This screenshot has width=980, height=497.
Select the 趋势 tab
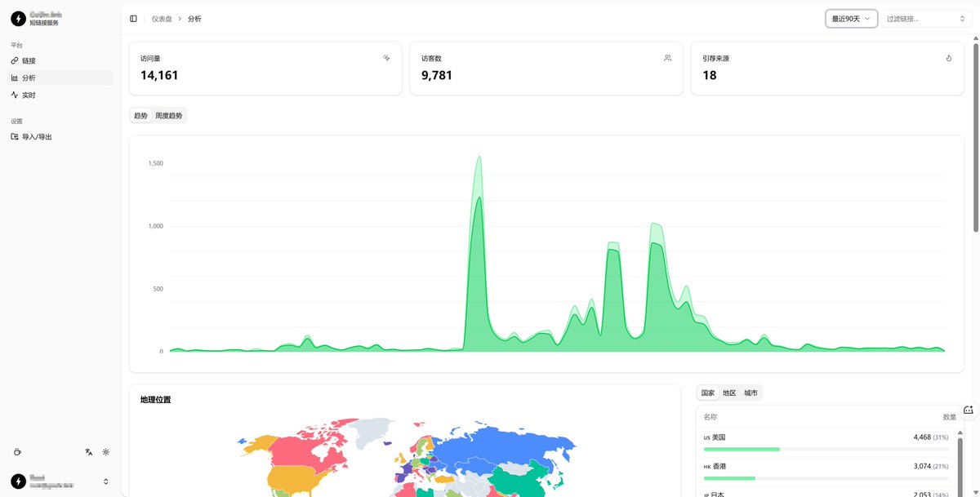141,116
